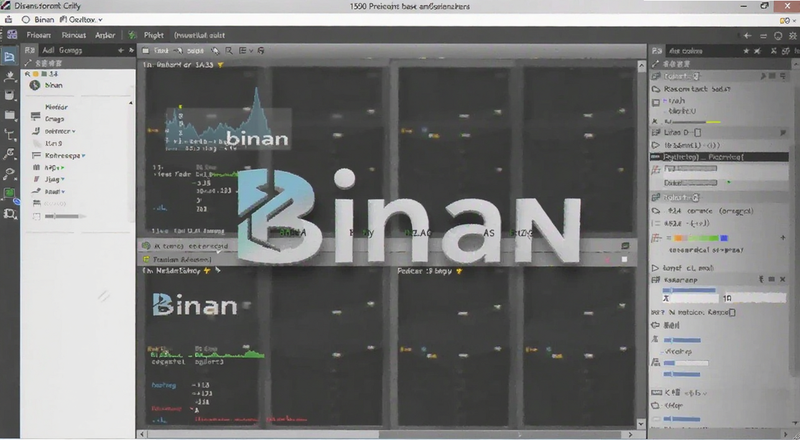Click the round binan icon in left panel
Screen dimensions: 800x440
(x=35, y=85)
